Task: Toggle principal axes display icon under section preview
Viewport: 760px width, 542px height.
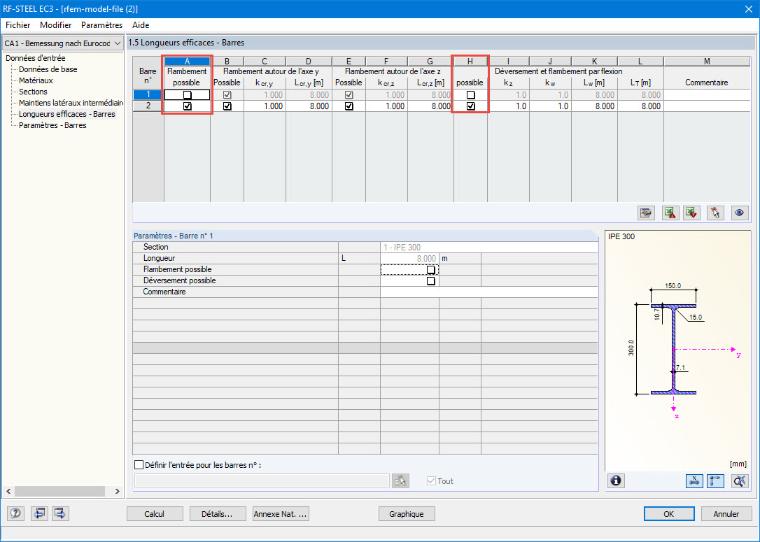Action: tap(716, 480)
